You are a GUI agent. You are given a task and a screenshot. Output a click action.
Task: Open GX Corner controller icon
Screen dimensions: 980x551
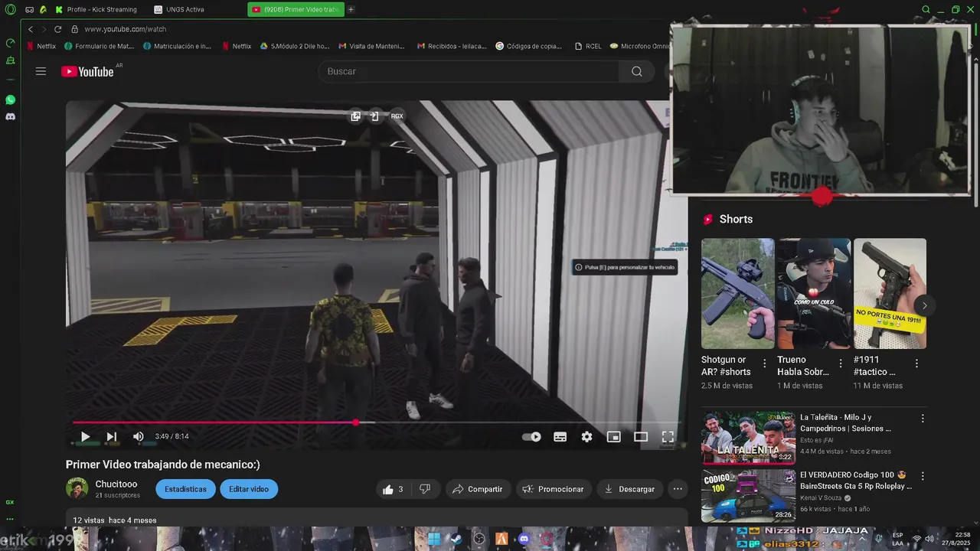(x=29, y=9)
